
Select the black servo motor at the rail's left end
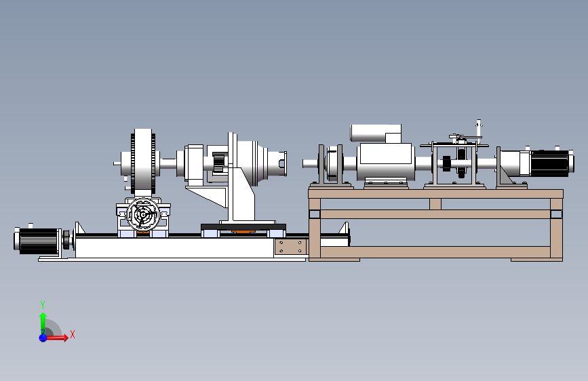tap(37, 241)
